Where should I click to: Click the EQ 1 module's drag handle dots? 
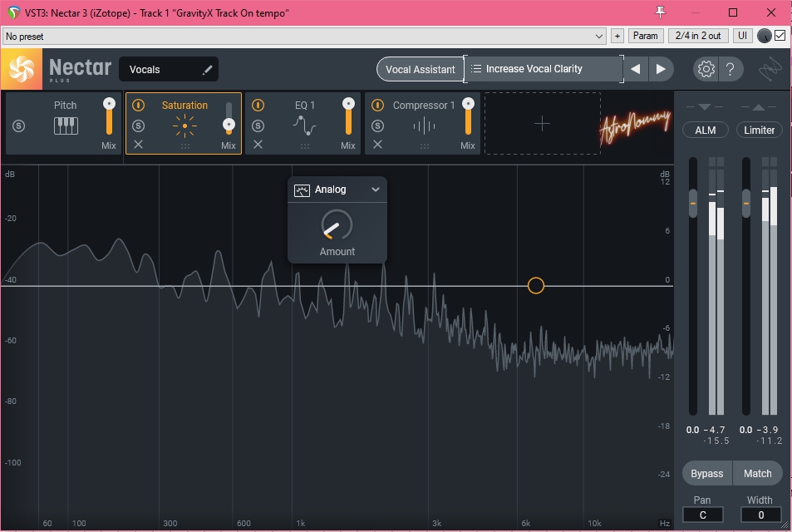[304, 146]
